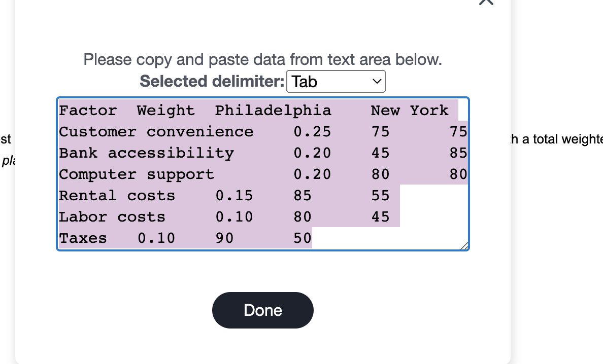Viewport: 603px width, 364px height.
Task: Click the Bank accessibility line of data
Action: pyautogui.click(x=147, y=153)
